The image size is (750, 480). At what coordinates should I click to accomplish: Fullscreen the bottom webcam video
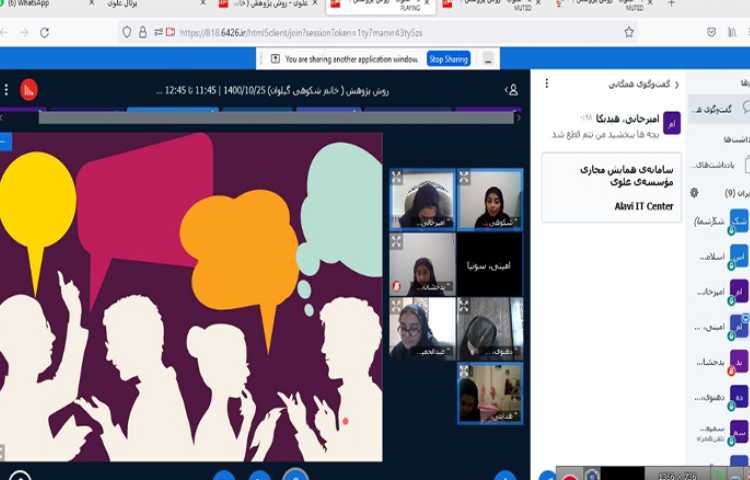pyautogui.click(x=464, y=371)
